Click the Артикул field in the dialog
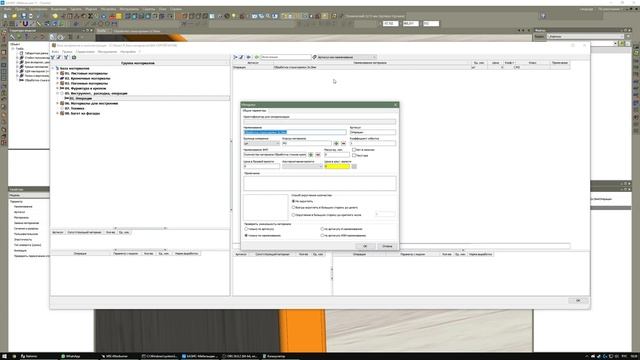640x360 pixels. tap(373, 132)
